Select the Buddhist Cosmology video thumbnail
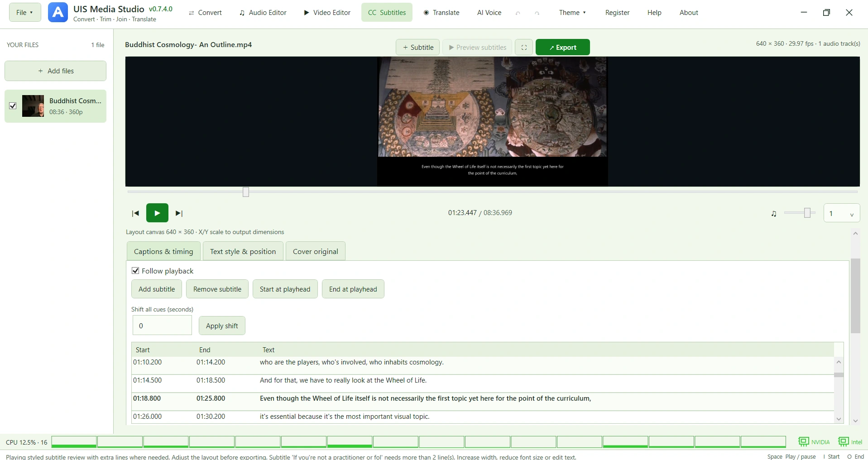This screenshot has width=868, height=460. pyautogui.click(x=33, y=106)
